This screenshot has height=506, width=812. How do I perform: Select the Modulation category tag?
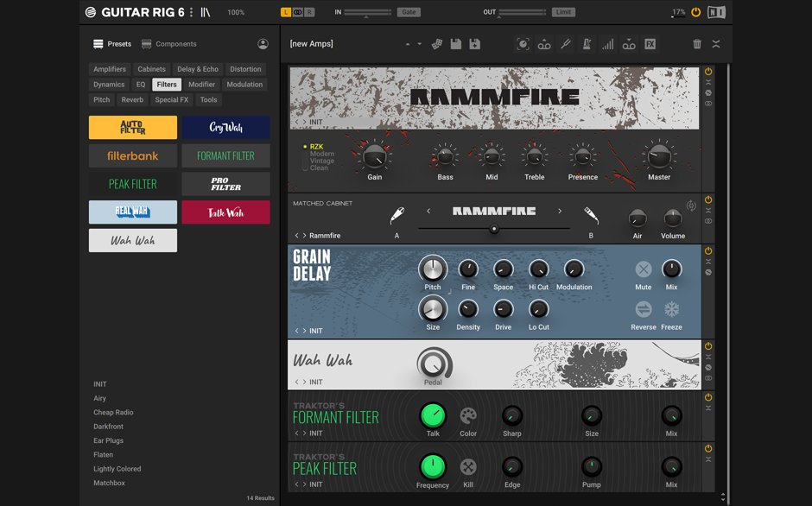(x=244, y=85)
